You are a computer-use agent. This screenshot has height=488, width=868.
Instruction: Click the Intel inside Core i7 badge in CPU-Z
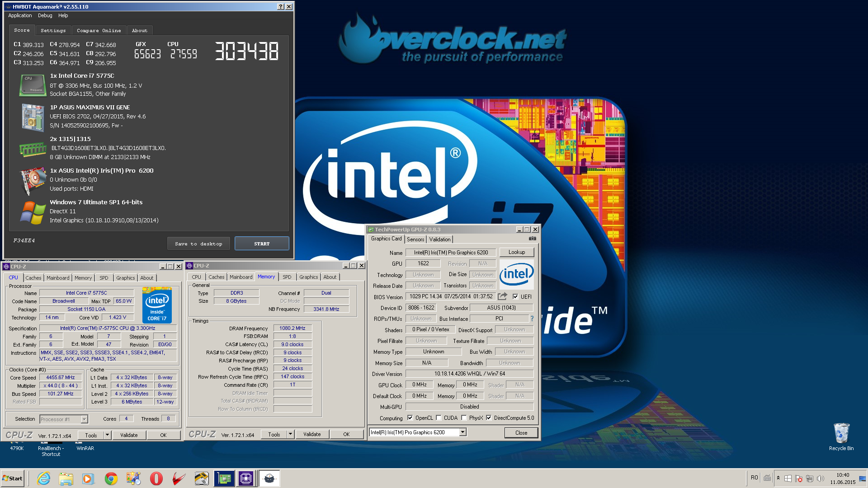click(x=157, y=305)
